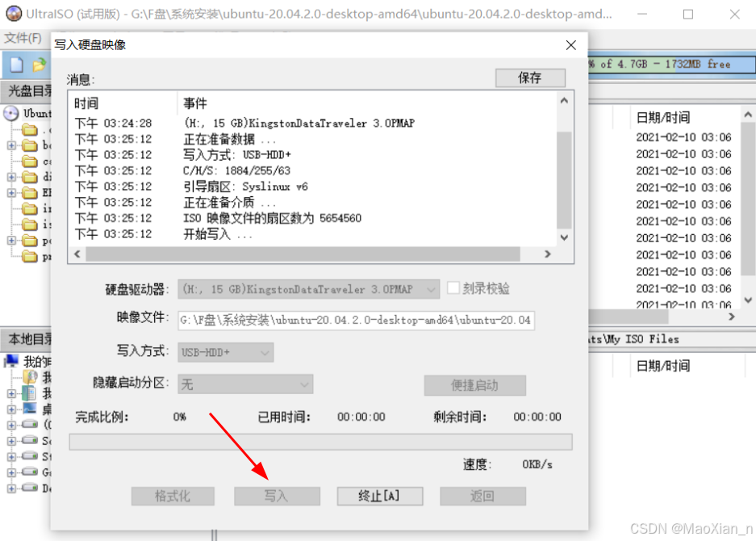Expand the 'di' folder tree node
This screenshot has width=756, height=541.
point(11,177)
